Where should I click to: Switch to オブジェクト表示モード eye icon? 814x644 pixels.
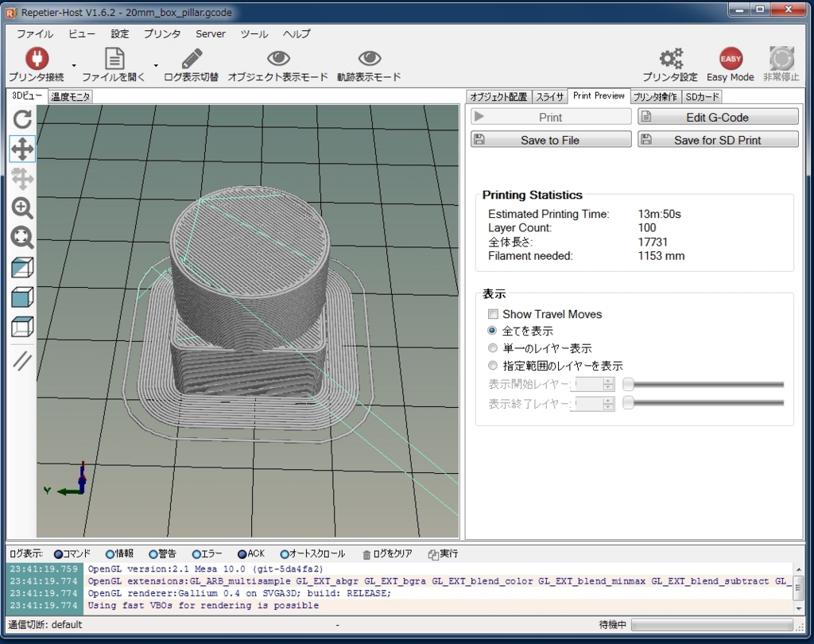(x=278, y=58)
